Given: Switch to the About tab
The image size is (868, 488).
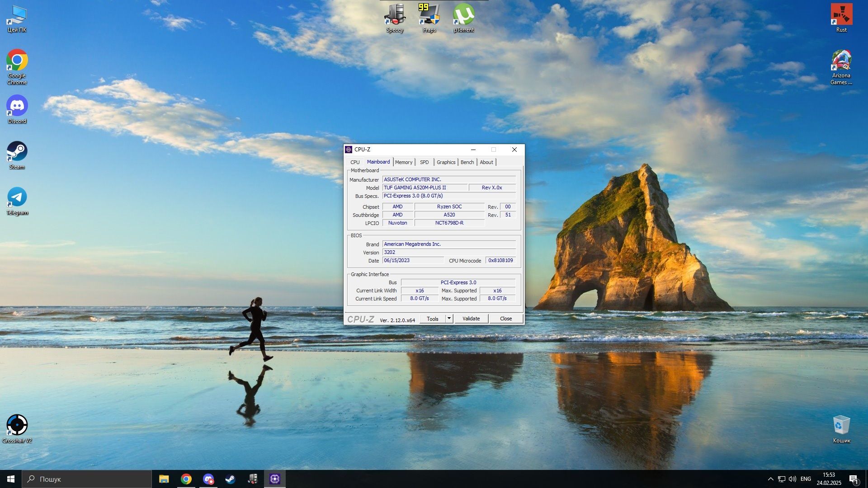Looking at the screenshot, I should (486, 162).
